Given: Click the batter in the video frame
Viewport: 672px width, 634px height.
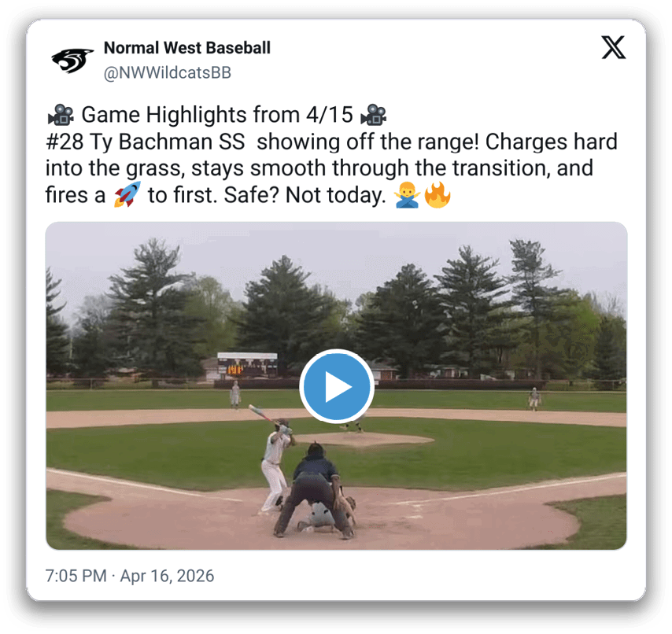Looking at the screenshot, I should [x=275, y=465].
